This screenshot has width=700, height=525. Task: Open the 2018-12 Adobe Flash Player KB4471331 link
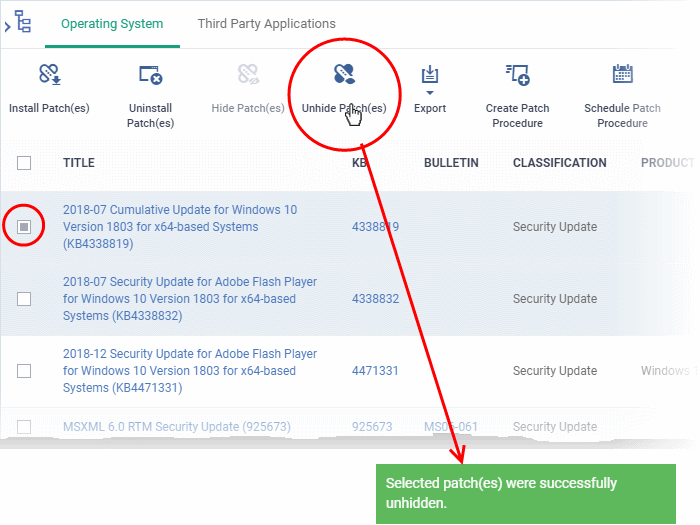[190, 371]
